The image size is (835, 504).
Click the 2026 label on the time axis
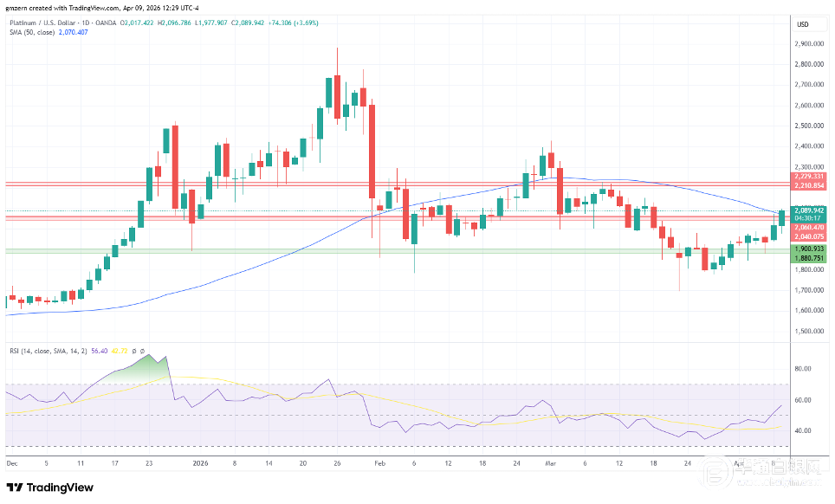click(x=200, y=463)
